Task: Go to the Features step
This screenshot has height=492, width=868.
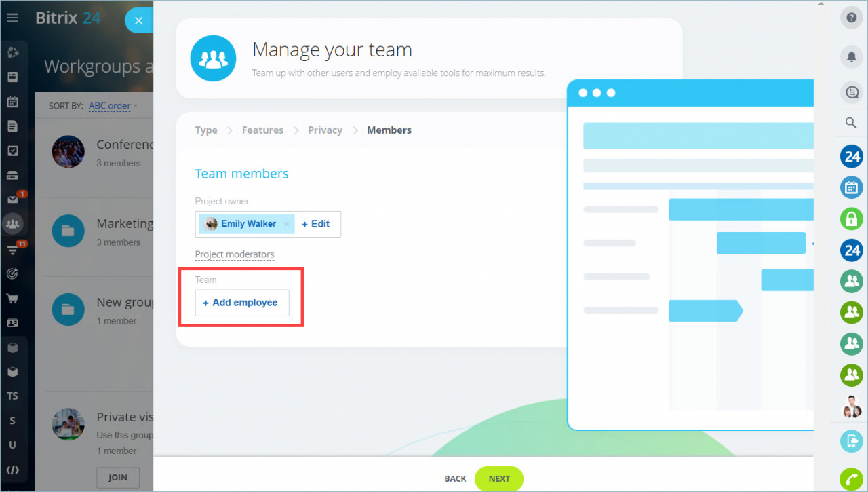Action: click(262, 130)
